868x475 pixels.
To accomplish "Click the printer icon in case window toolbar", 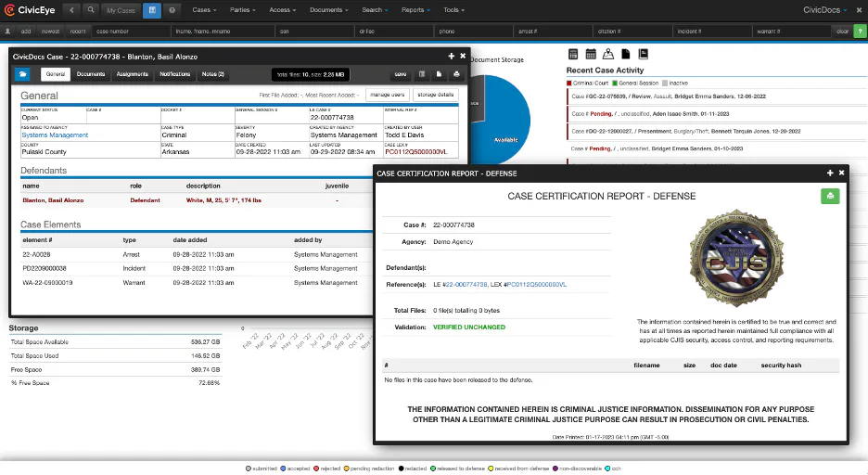I will pos(456,74).
